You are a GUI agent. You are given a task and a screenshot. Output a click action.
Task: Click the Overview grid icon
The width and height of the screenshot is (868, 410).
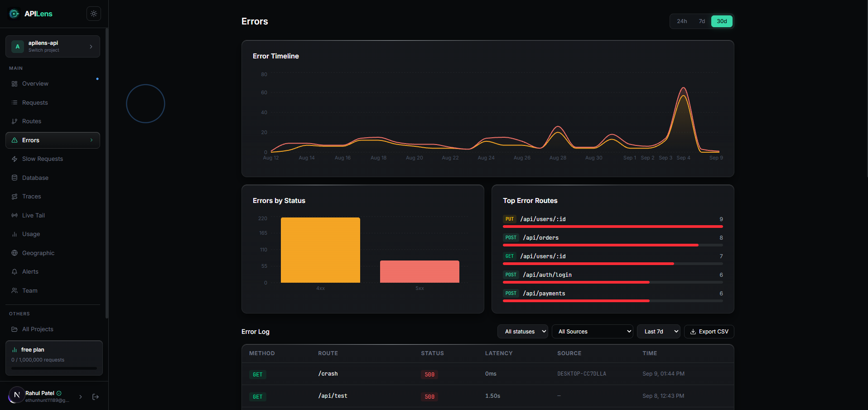14,84
